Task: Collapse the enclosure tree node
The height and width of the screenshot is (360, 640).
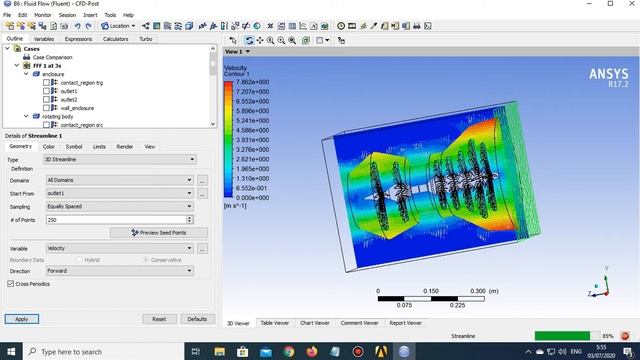Action: pos(26,74)
